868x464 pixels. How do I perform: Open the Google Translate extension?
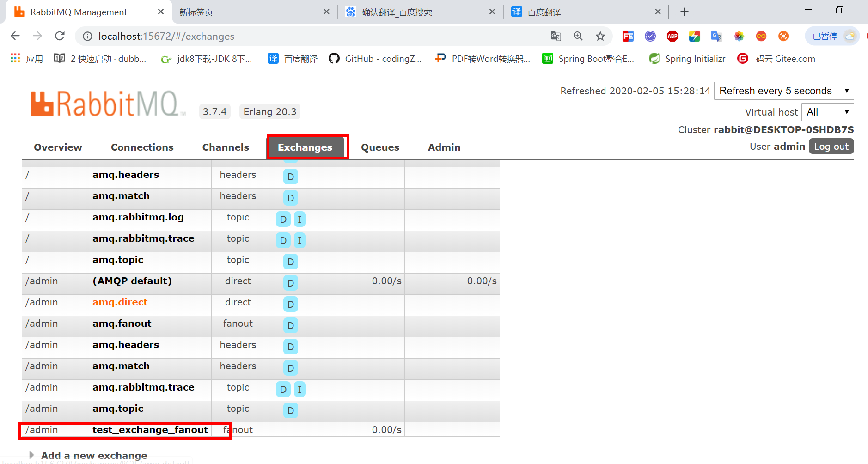(716, 36)
